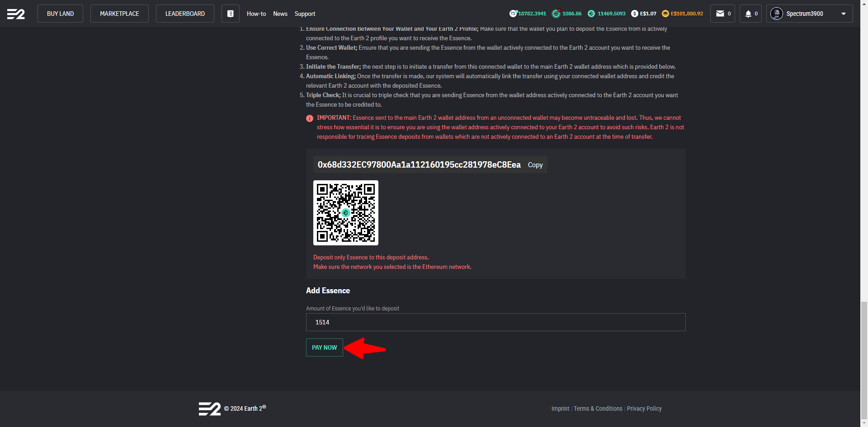Viewport: 868px width, 427px height.
Task: Click the page vertical scrollbar thumb
Action: [x=864, y=361]
